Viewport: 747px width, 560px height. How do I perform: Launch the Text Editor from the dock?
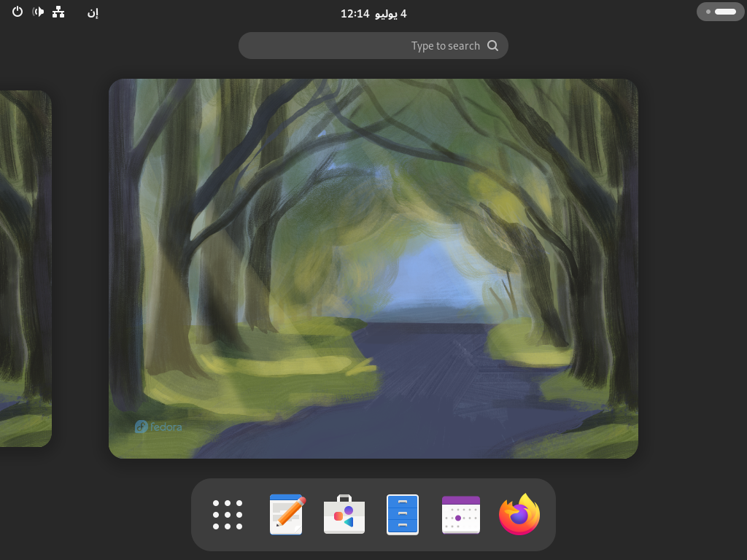(x=287, y=515)
